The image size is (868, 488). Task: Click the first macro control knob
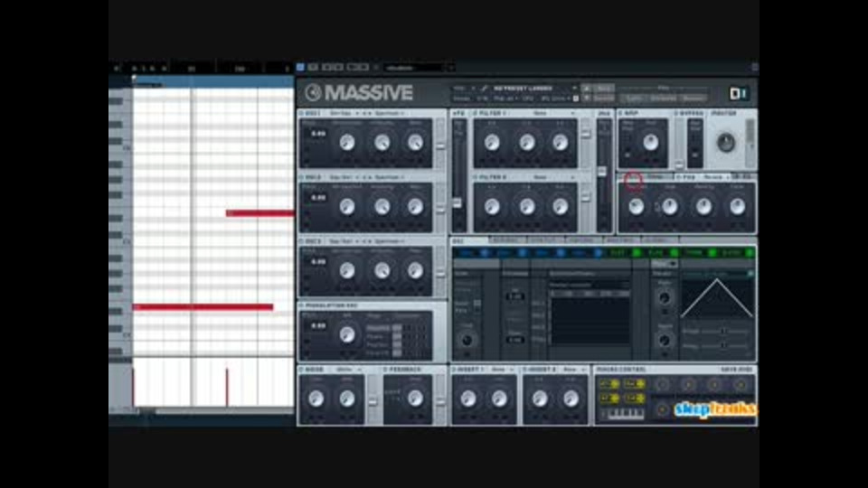(662, 384)
